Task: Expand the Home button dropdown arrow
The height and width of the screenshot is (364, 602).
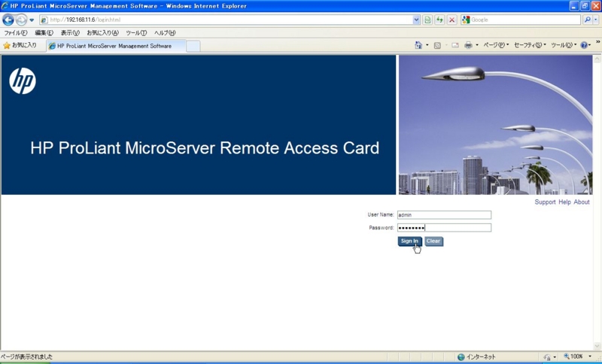Action: point(427,45)
